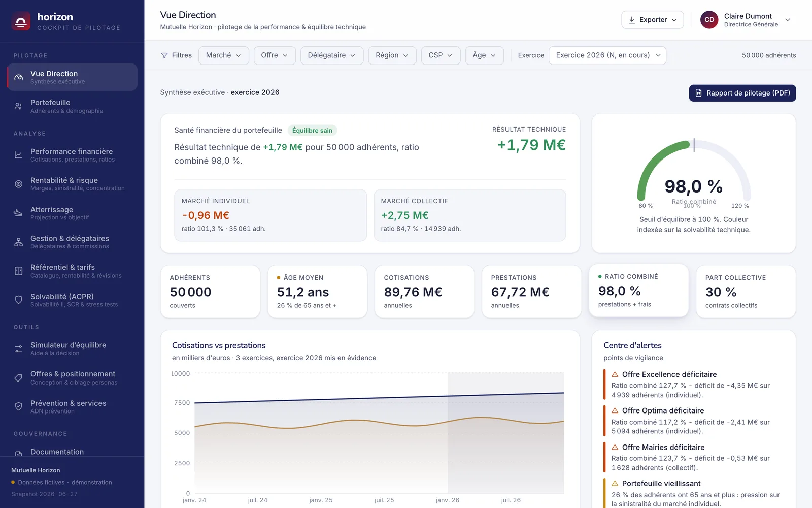Open the Marché filter dropdown

point(223,55)
